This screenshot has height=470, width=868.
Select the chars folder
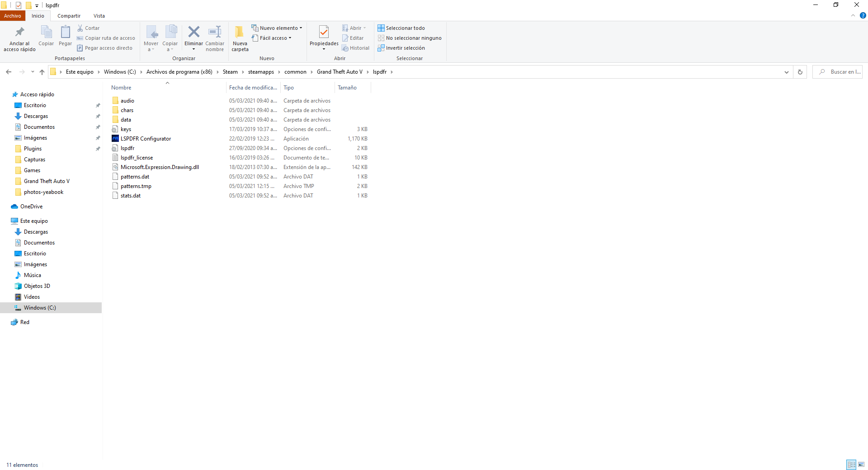127,110
